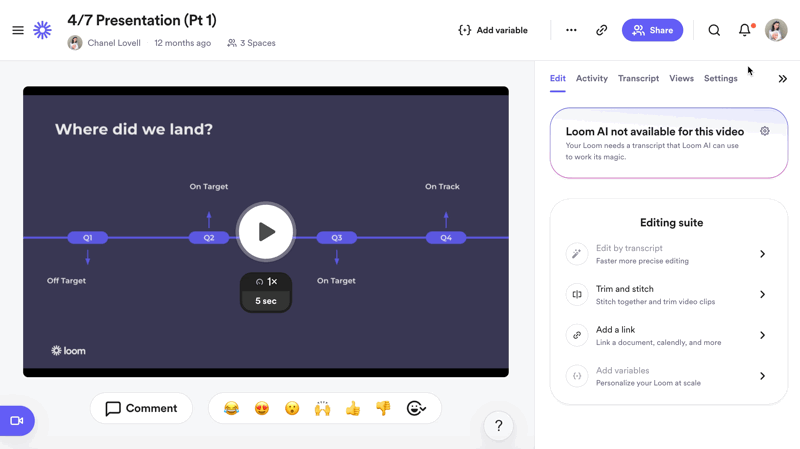Open the custom emoji reaction picker
800x449 pixels.
416,408
